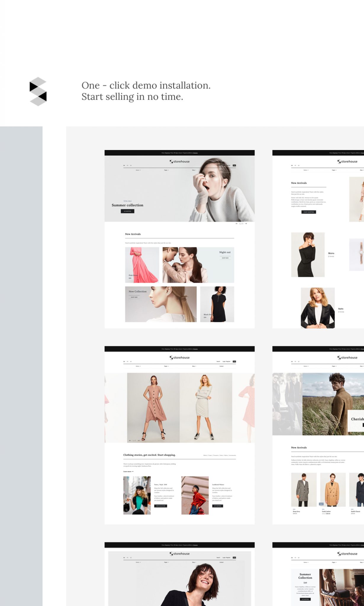The image size is (364, 606).
Task: Select FR language in Summer collection hero demo
Action: click(128, 165)
